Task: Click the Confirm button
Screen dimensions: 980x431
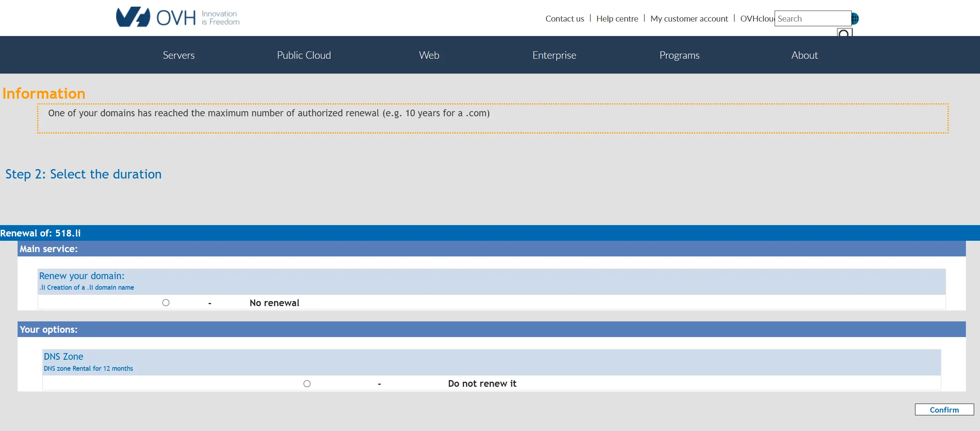Action: (944, 409)
